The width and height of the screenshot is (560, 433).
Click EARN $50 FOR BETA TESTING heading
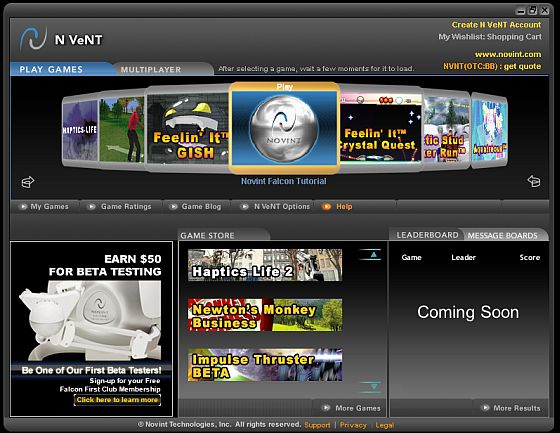pos(105,265)
